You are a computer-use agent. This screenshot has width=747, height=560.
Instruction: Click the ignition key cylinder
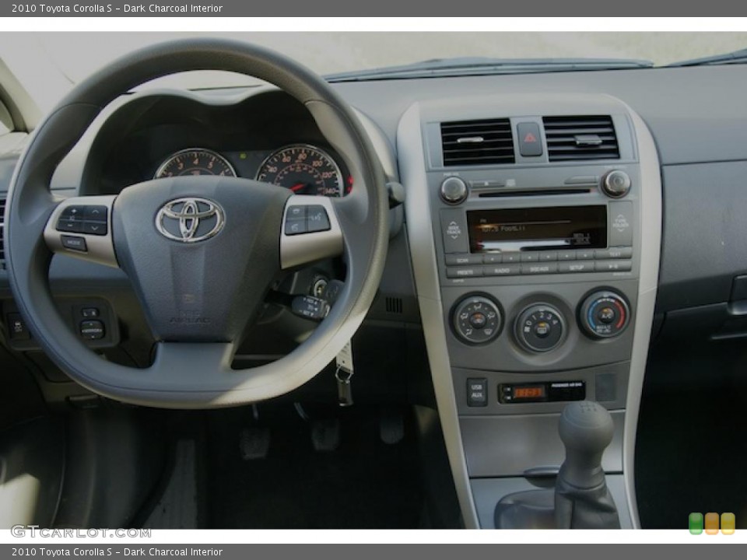(x=320, y=287)
